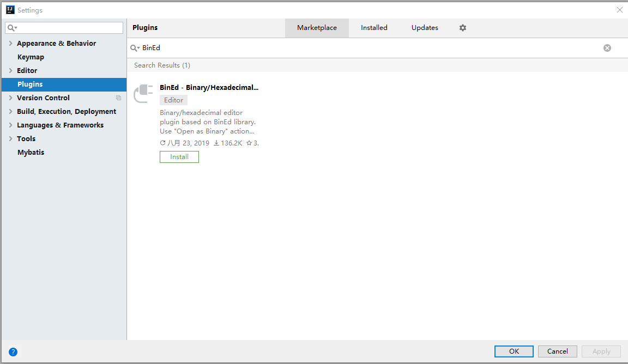Expand Appearance & Behavior section

pyautogui.click(x=10, y=43)
